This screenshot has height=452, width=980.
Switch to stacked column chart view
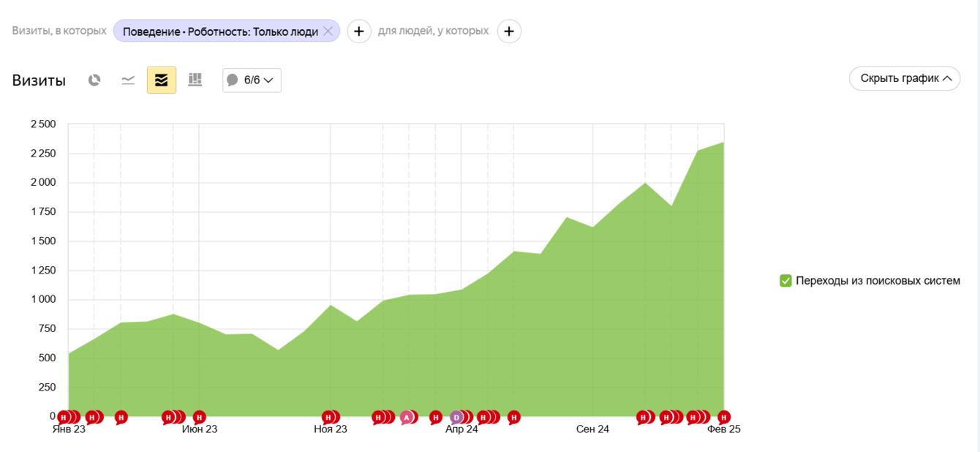click(195, 80)
